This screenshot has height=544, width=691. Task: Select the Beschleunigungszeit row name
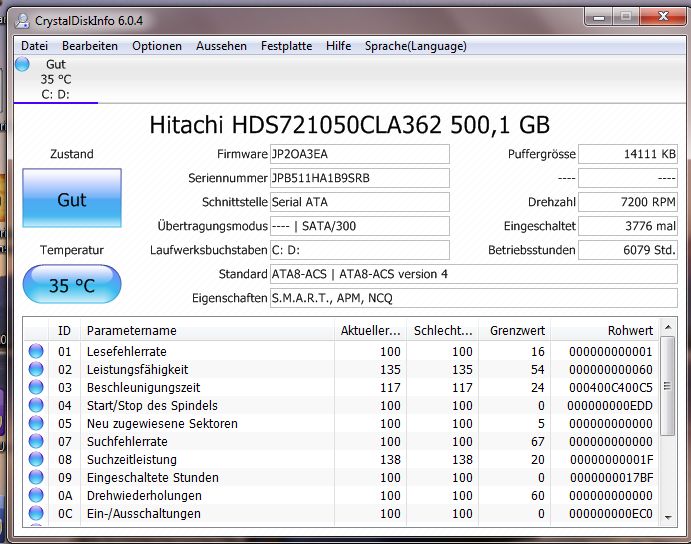click(143, 388)
